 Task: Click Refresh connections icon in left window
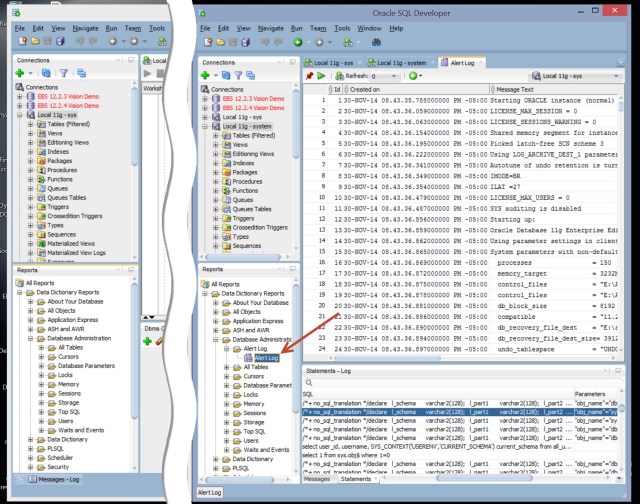tap(46, 73)
